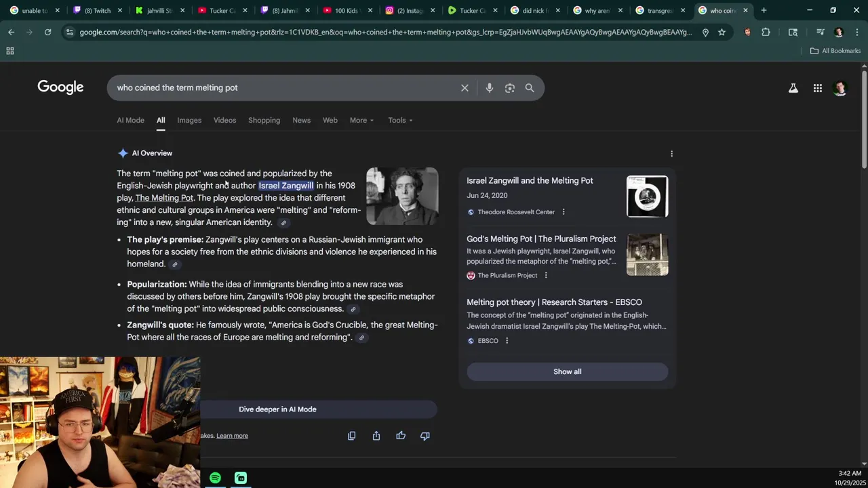This screenshot has height=488, width=868.
Task: Submit search with the magnifying glass icon
Action: pos(530,88)
